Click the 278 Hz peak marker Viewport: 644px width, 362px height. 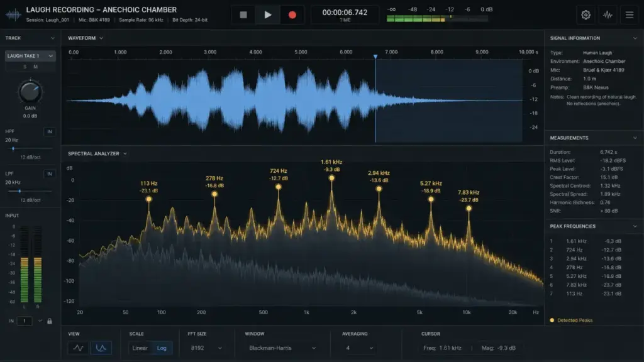point(214,194)
